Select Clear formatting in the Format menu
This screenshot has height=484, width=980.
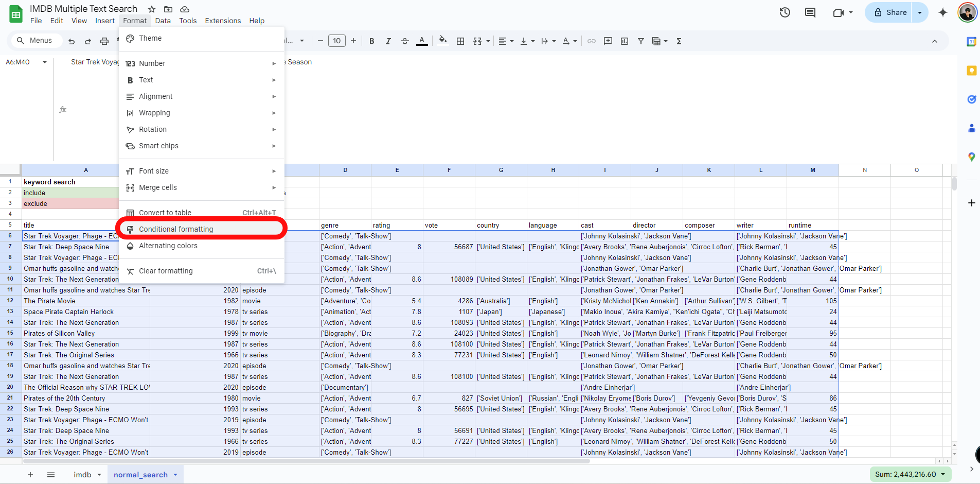(202, 271)
